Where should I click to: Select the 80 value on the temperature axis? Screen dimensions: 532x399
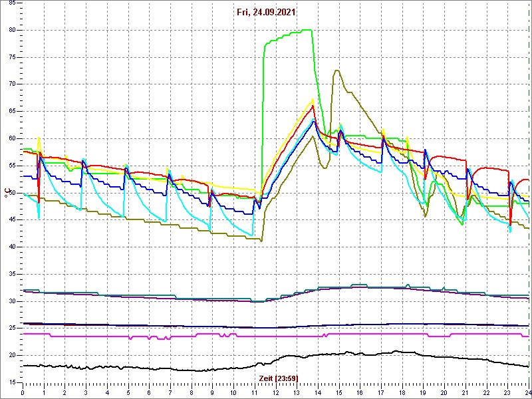pyautogui.click(x=11, y=30)
